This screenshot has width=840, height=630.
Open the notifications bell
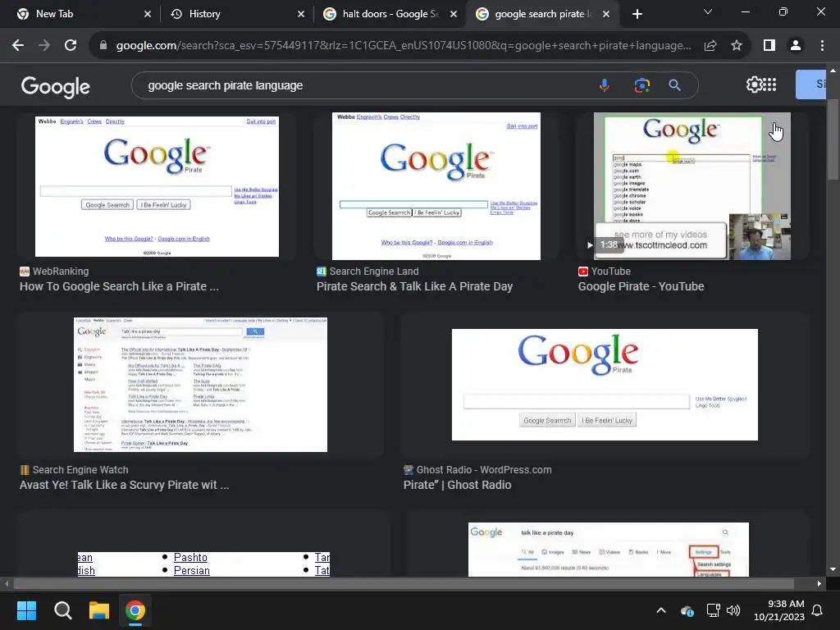[x=818, y=610]
